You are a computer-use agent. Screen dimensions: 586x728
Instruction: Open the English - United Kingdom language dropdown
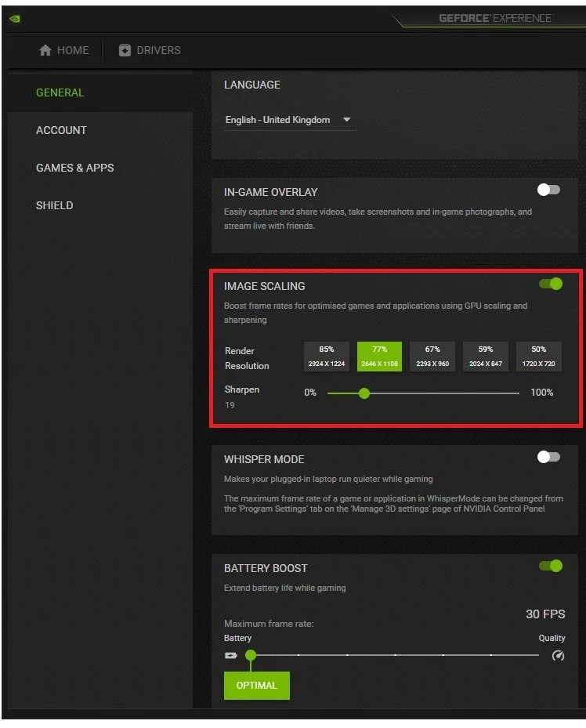click(290, 120)
